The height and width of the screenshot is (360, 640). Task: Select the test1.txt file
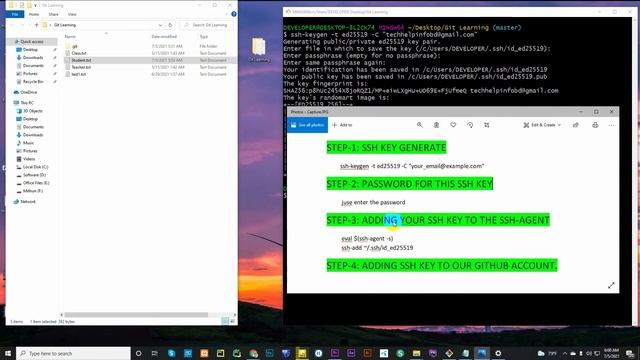pos(79,74)
